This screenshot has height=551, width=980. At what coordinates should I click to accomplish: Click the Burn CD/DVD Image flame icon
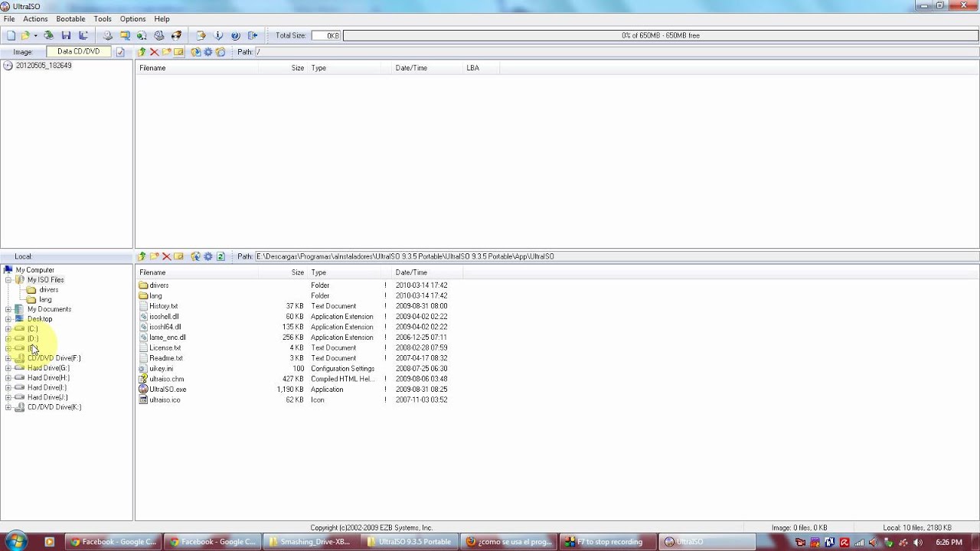tap(177, 35)
